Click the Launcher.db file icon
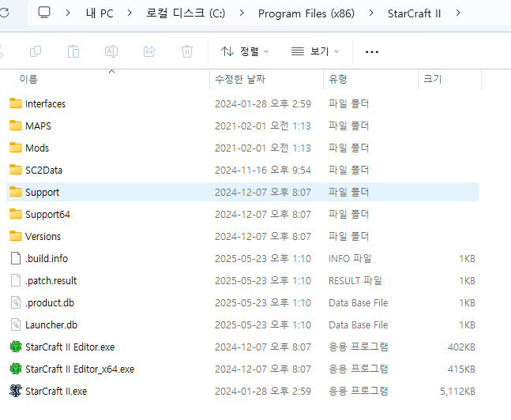This screenshot has height=420, width=511. click(x=16, y=324)
